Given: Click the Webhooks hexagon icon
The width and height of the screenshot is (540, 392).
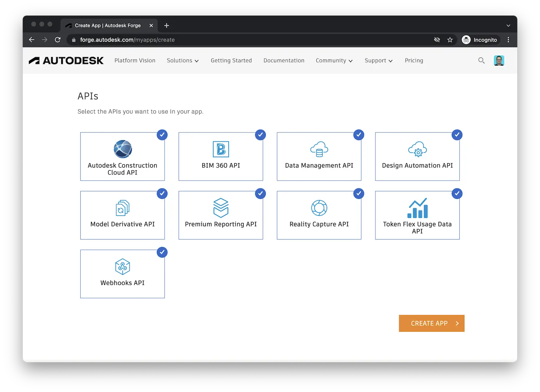Looking at the screenshot, I should (122, 266).
